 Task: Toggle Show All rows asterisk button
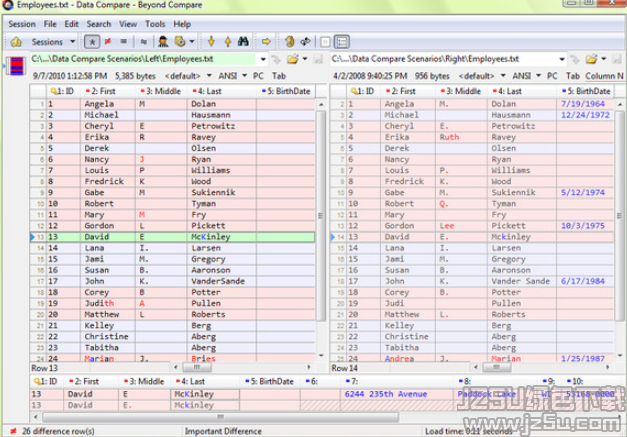pos(92,42)
